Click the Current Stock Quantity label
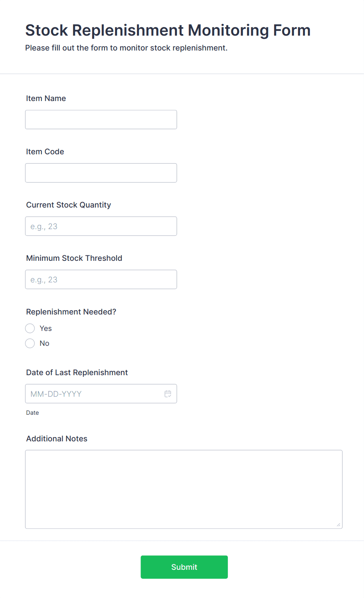 [68, 205]
